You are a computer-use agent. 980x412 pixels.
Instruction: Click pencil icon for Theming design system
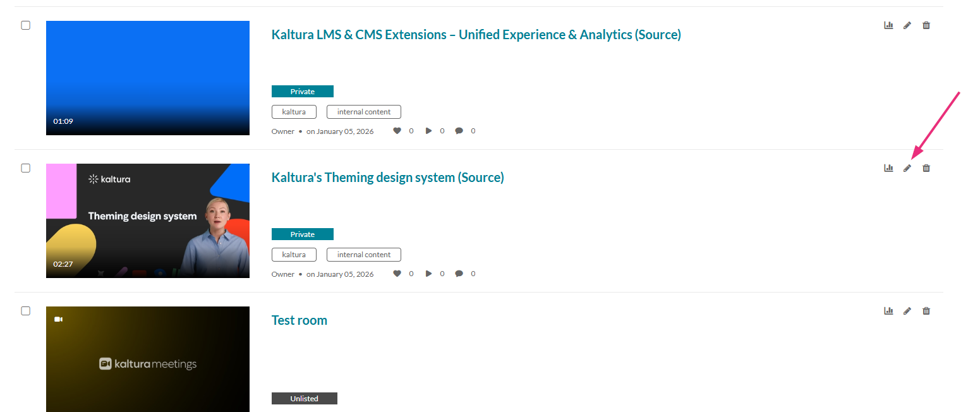907,168
